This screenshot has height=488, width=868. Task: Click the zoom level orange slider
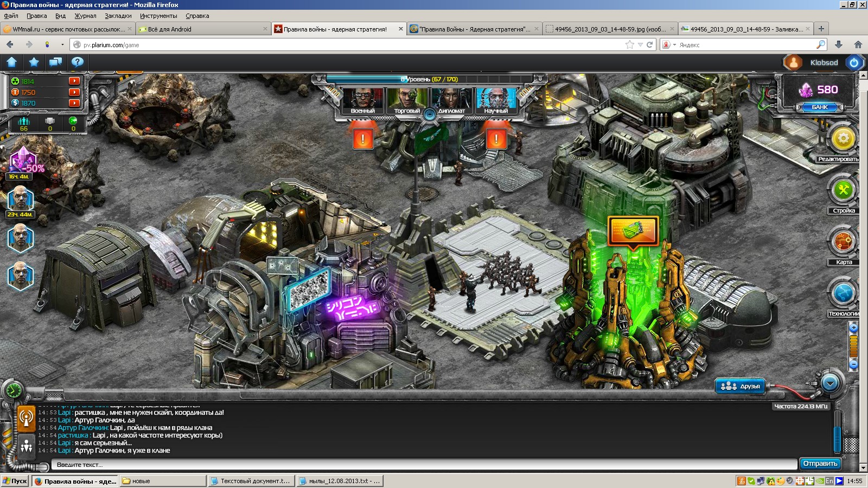[x=853, y=346]
